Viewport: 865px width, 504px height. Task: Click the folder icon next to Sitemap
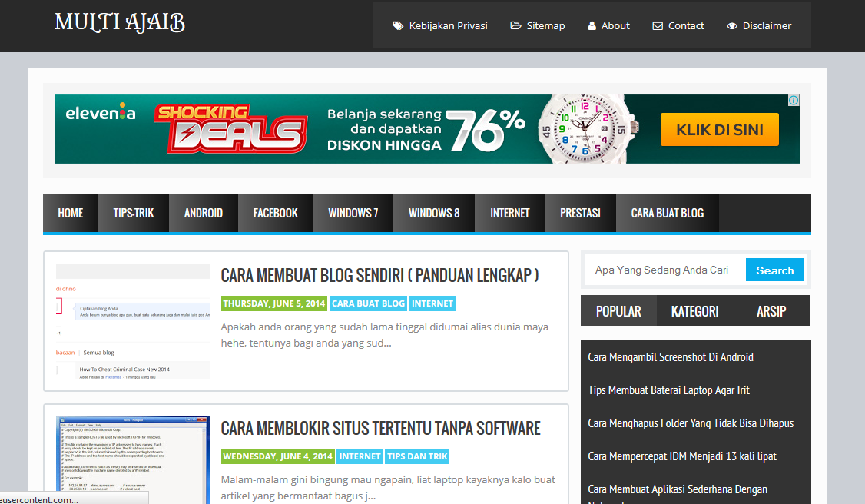click(515, 26)
